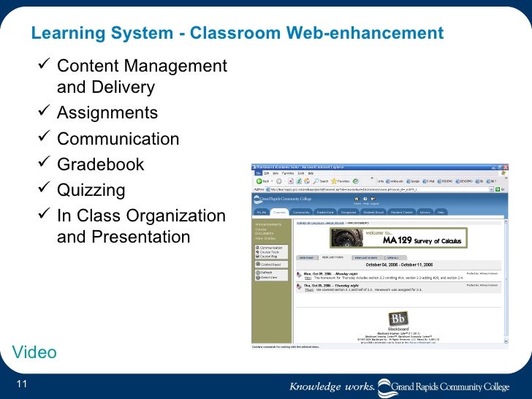The image size is (532, 399).
Task: Click the page scrollbar down arrow
Action: [x=506, y=341]
